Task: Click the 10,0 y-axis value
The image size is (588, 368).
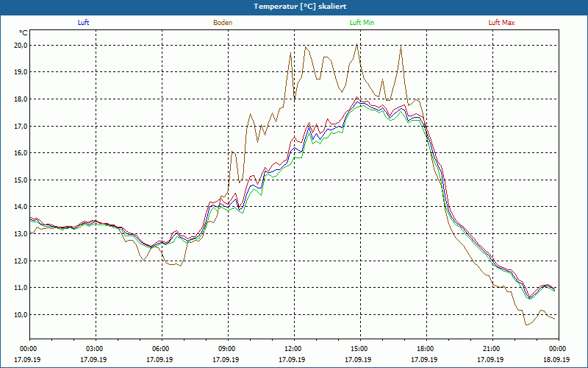Action: pos(21,314)
